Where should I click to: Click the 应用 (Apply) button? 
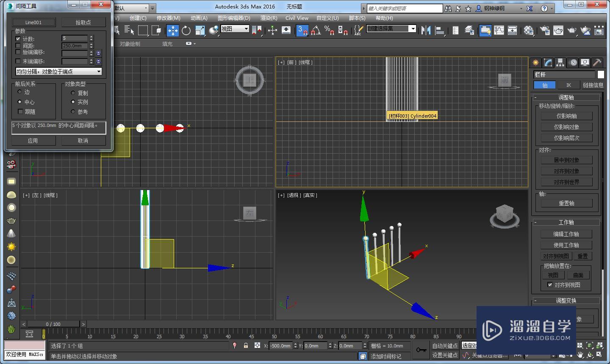click(x=33, y=141)
